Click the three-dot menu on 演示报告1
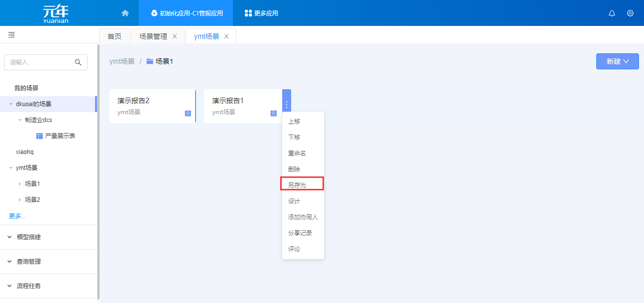The width and height of the screenshot is (644, 303). (286, 105)
